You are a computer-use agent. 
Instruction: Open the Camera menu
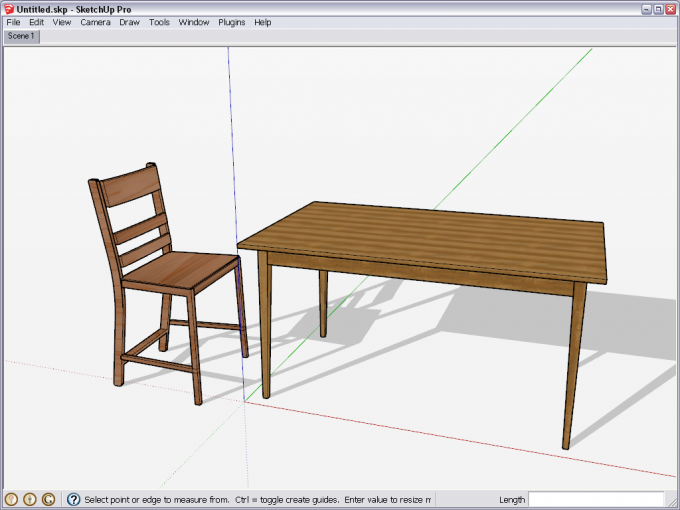[95, 22]
